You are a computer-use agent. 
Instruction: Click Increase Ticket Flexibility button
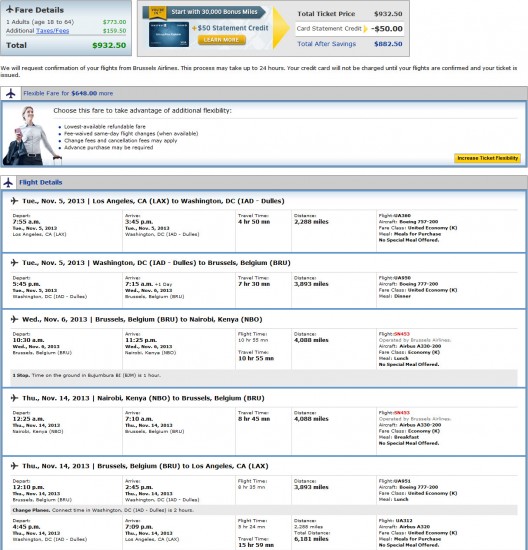click(487, 158)
